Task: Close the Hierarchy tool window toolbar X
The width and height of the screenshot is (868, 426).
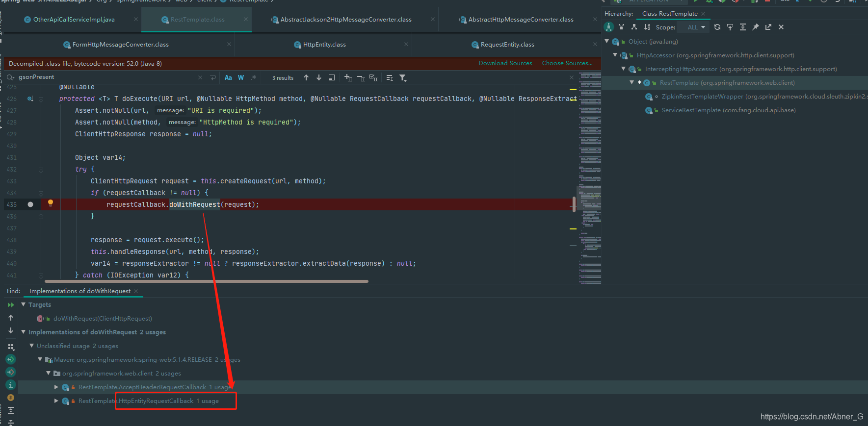Action: click(781, 27)
